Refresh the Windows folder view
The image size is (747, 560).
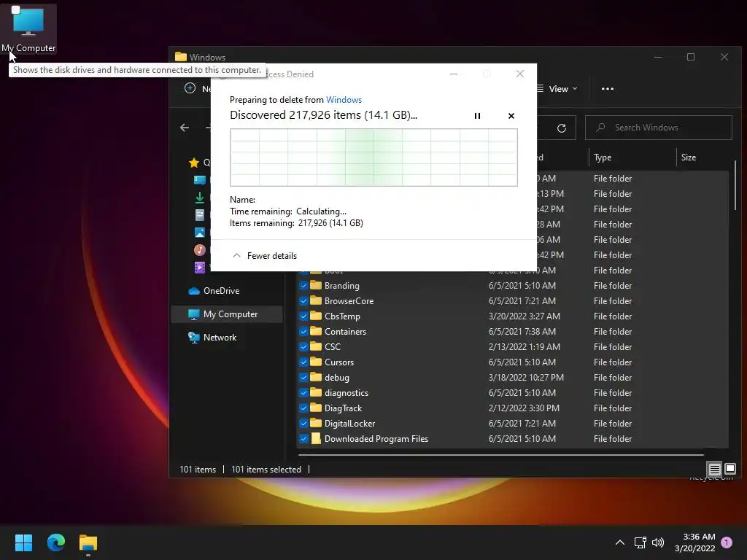coord(562,128)
